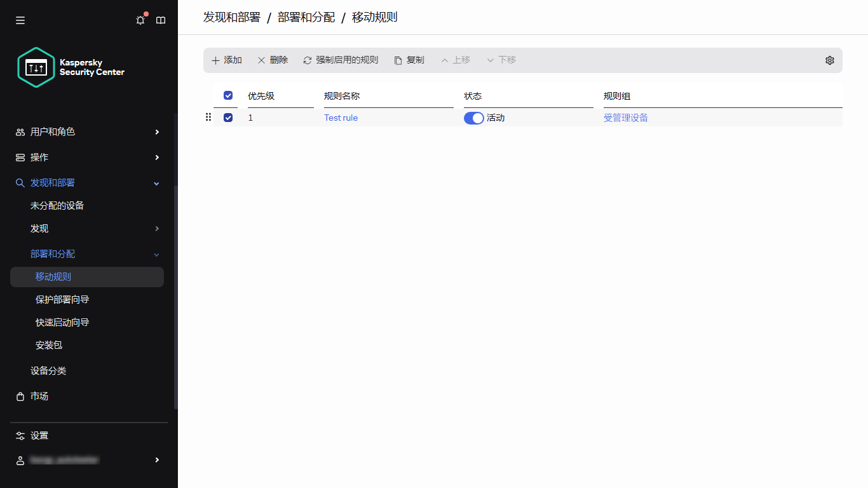Add a new mobile rule with 添加

[x=227, y=60]
